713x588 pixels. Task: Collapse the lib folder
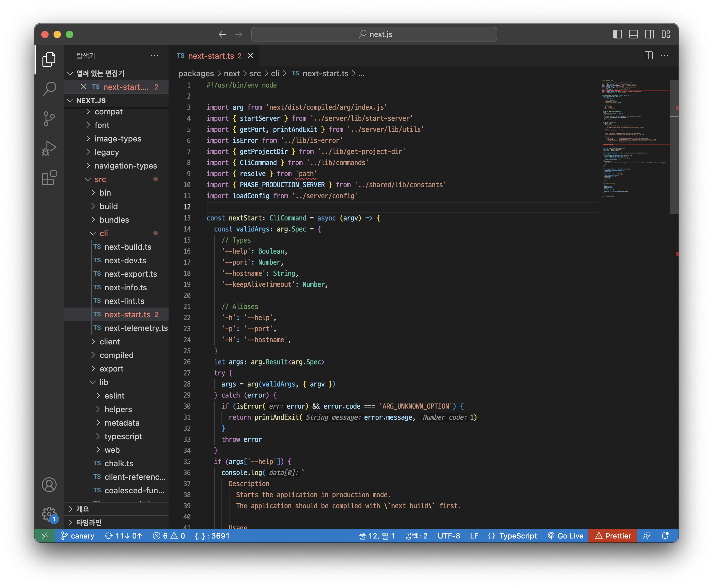point(116,382)
